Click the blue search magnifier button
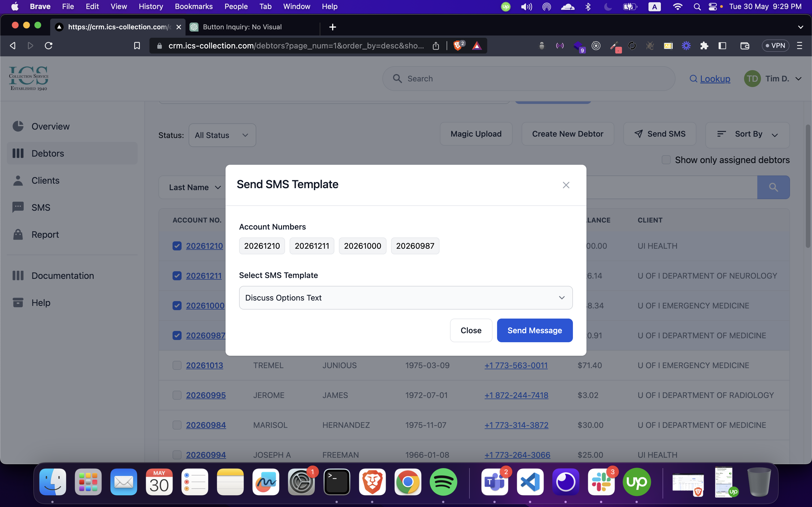The width and height of the screenshot is (812, 507). coord(773,187)
